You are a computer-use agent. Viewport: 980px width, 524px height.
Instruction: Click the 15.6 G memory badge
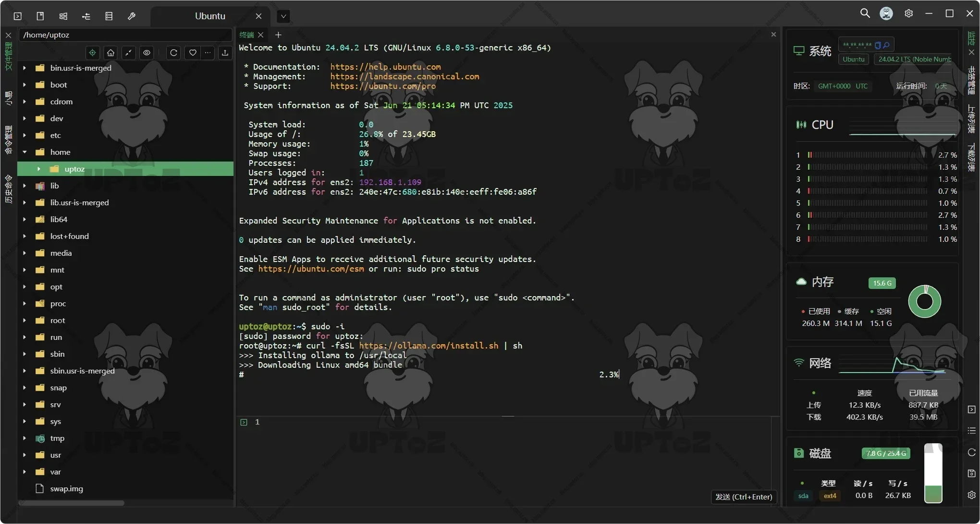point(882,283)
